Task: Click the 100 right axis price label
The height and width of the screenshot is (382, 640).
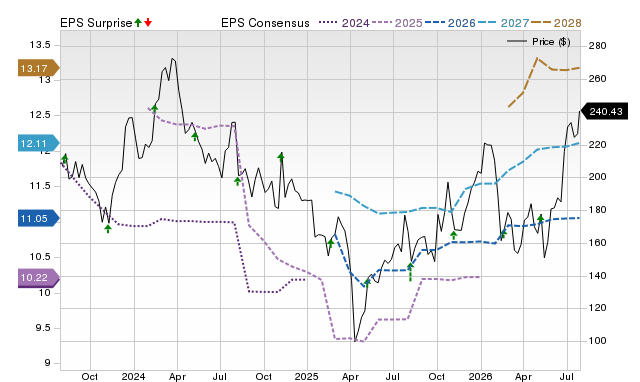Action: point(598,340)
